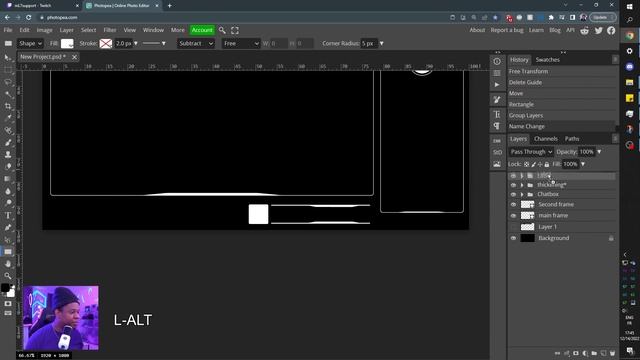The image size is (640, 360).
Task: Toggle lock transparent pixels option
Action: 527,164
